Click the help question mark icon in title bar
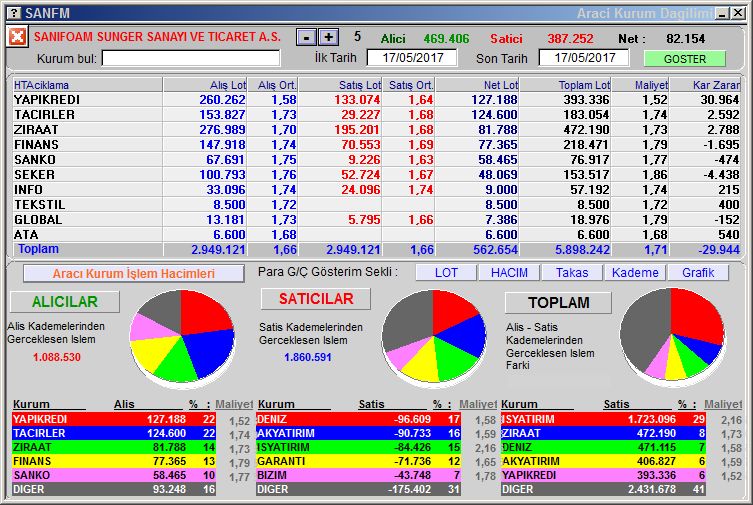Viewport: 753px width, 505px height. tap(15, 13)
